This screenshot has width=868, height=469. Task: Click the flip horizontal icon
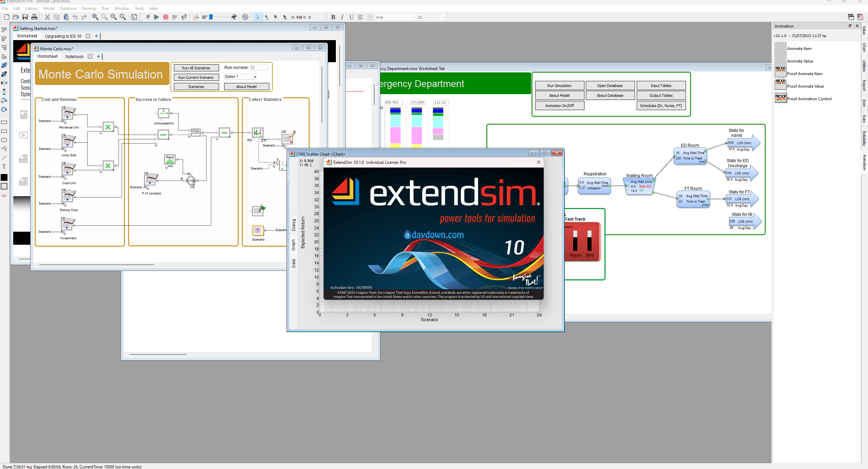tap(4, 83)
